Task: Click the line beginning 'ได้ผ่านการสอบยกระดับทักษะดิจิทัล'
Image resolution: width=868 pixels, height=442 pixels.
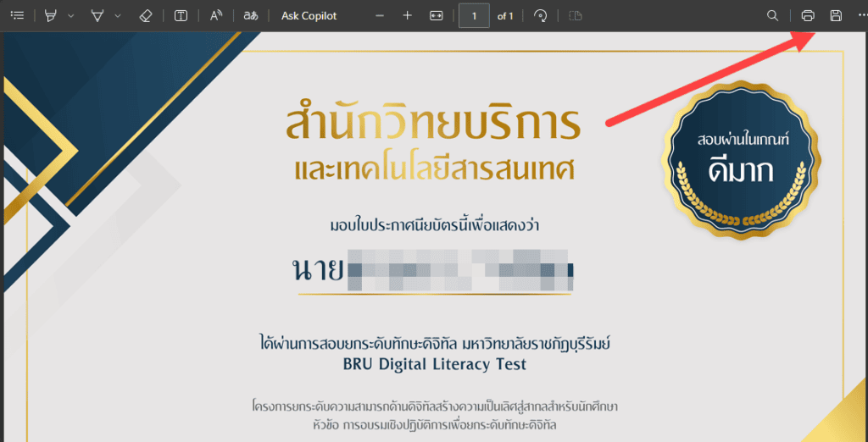Action: (435, 344)
